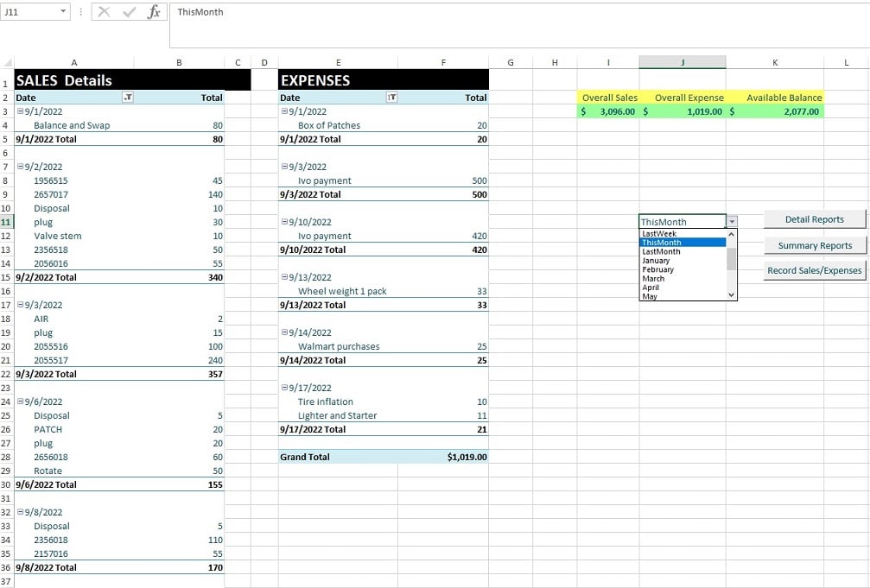Select the Overall Sales header cell
870x588 pixels.
click(x=608, y=98)
